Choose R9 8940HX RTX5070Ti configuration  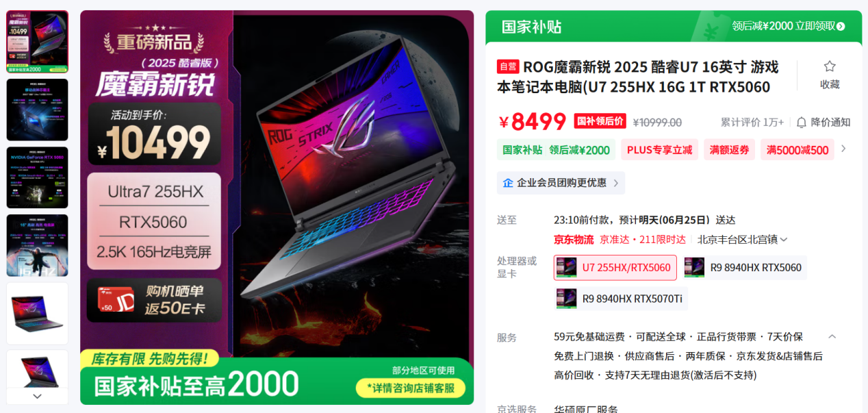(x=621, y=299)
